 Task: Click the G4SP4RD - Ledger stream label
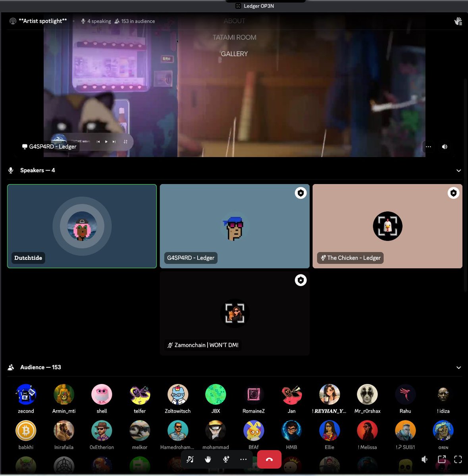(49, 146)
